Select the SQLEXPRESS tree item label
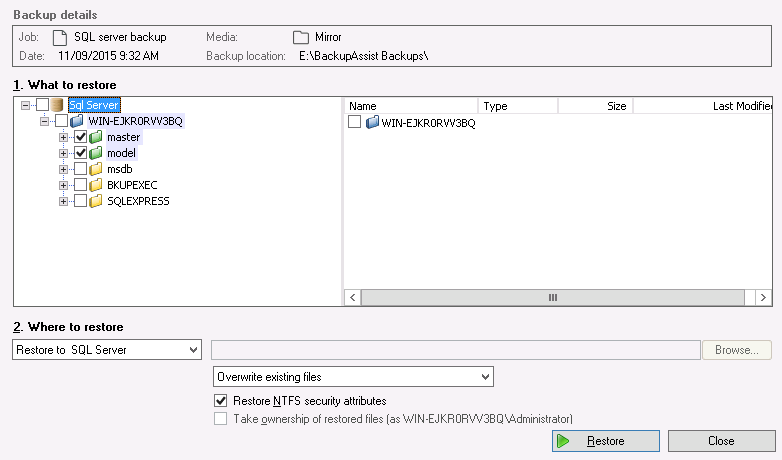The height and width of the screenshot is (460, 782). coord(138,201)
